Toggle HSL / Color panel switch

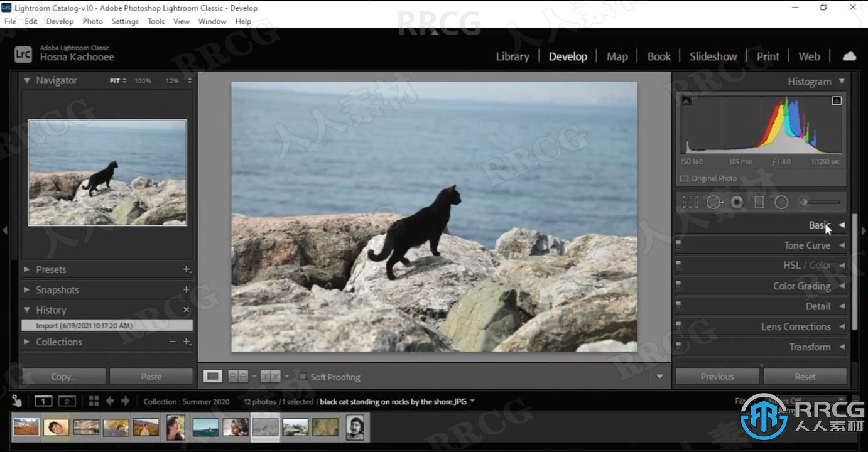click(x=678, y=266)
